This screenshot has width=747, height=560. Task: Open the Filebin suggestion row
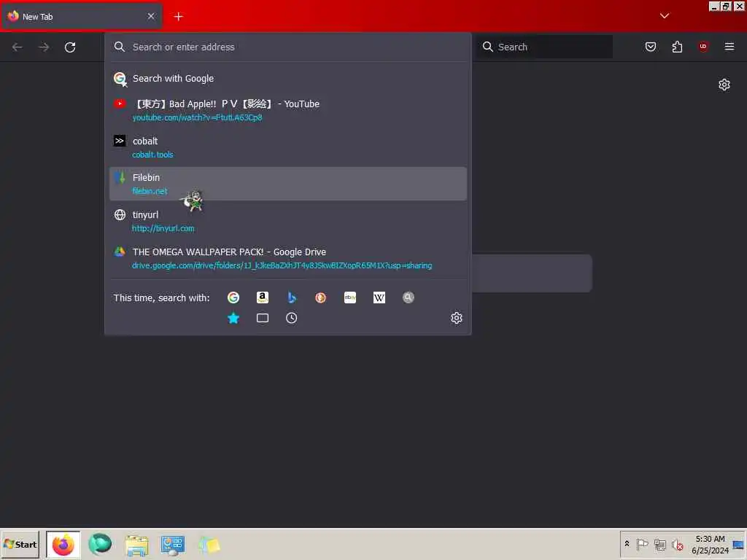287,184
